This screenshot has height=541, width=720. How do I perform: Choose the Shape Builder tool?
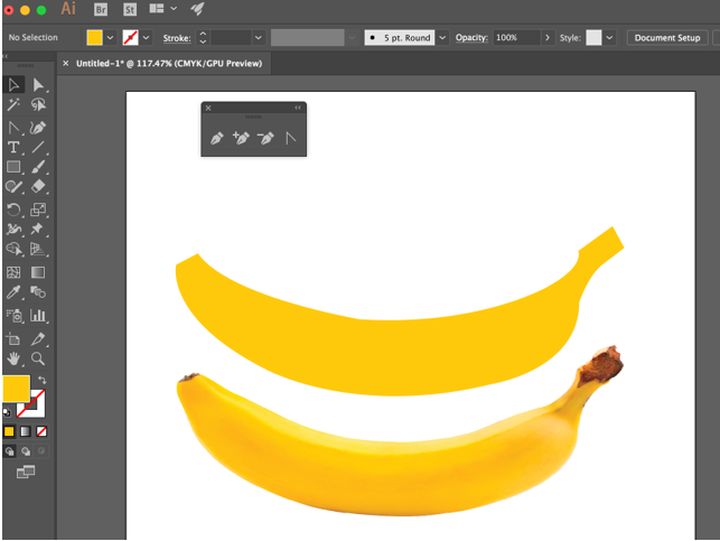point(14,249)
